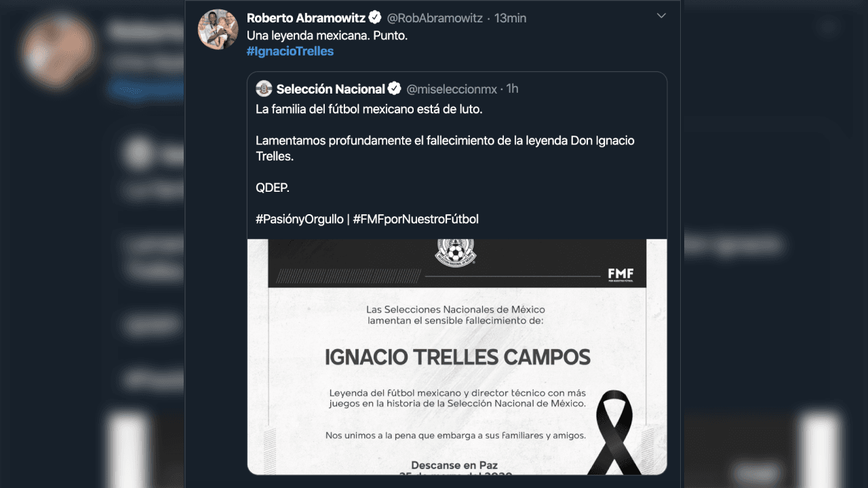868x488 pixels.
Task: Click the verified badge beside Selección Nacional
Action: point(395,88)
